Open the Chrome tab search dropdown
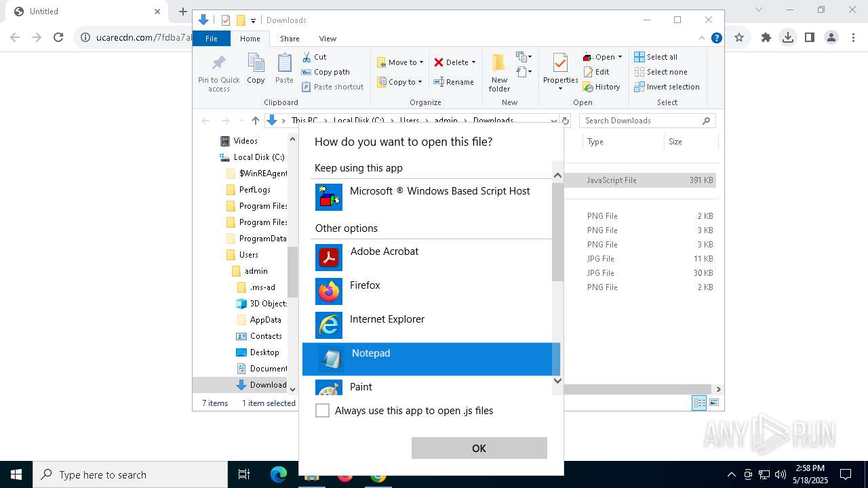868x488 pixels. [x=759, y=10]
